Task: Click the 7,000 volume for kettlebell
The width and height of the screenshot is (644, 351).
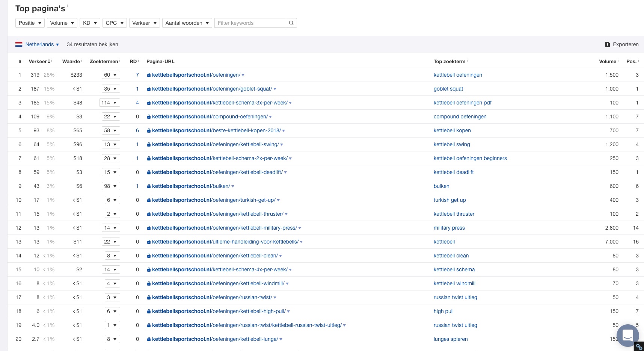Action: pos(612,242)
